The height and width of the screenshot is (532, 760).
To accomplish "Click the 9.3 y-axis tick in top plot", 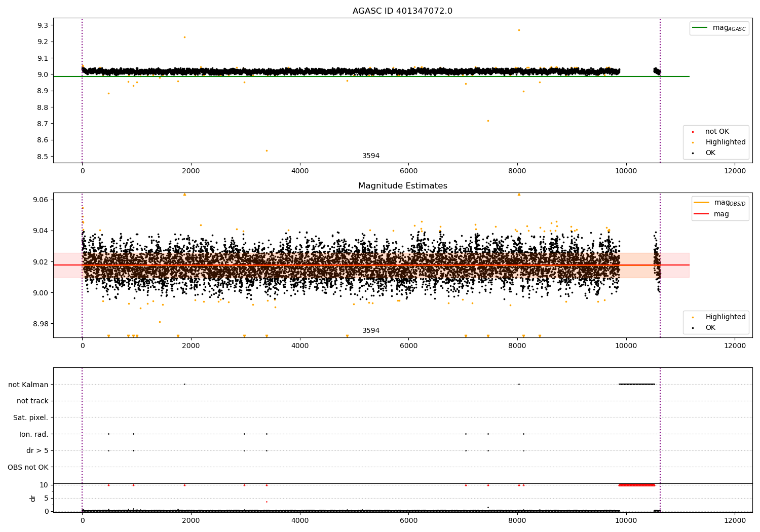I will [x=43, y=25].
